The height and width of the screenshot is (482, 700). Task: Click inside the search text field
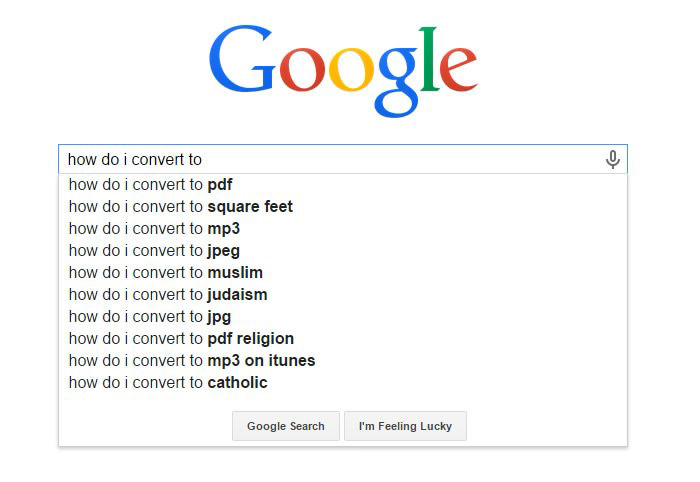pyautogui.click(x=343, y=159)
